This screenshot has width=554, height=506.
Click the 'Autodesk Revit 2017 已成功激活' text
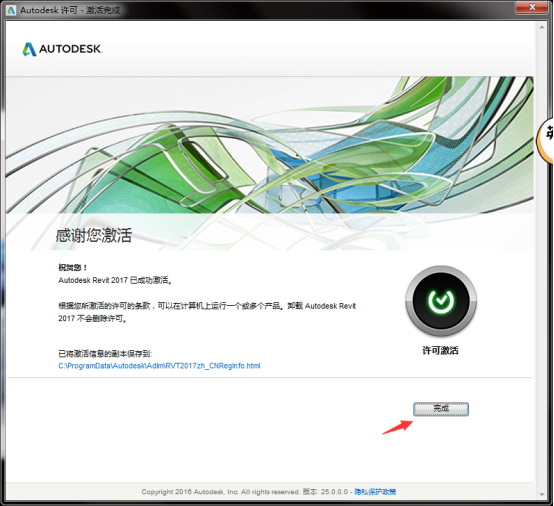click(x=115, y=281)
